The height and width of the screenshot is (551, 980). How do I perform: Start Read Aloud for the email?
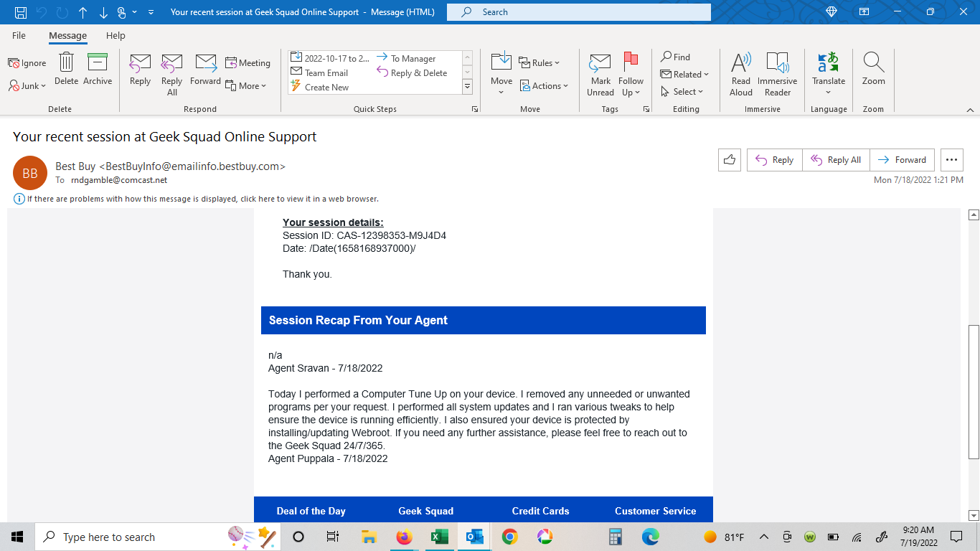(x=740, y=74)
